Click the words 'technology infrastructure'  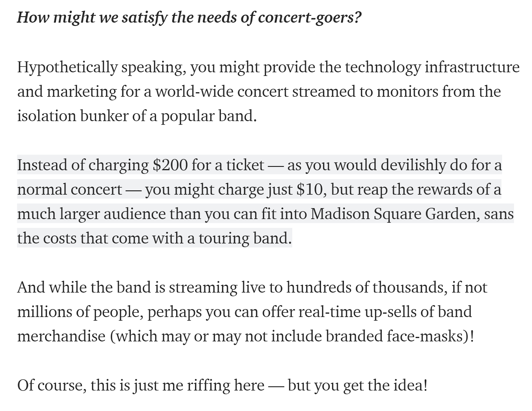coord(432,67)
